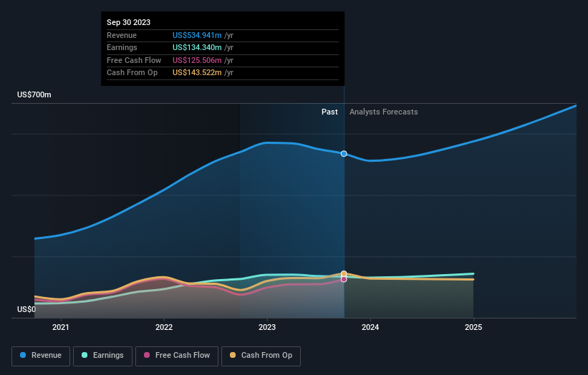Toggle the Earnings legend button
The height and width of the screenshot is (375, 588).
pos(102,356)
